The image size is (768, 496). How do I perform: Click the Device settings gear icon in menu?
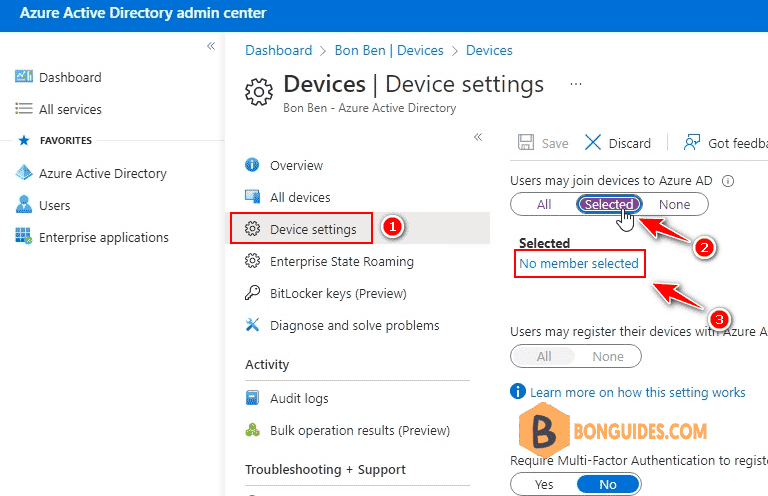[x=252, y=229]
